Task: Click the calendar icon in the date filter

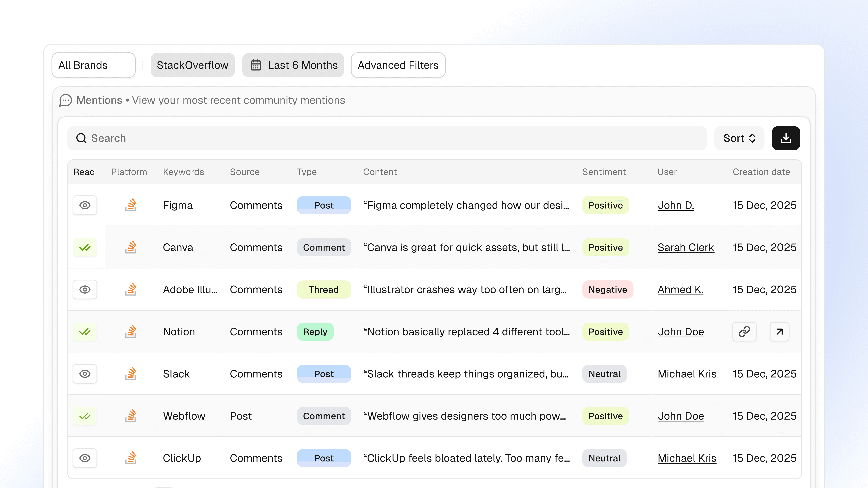Action: coord(255,65)
